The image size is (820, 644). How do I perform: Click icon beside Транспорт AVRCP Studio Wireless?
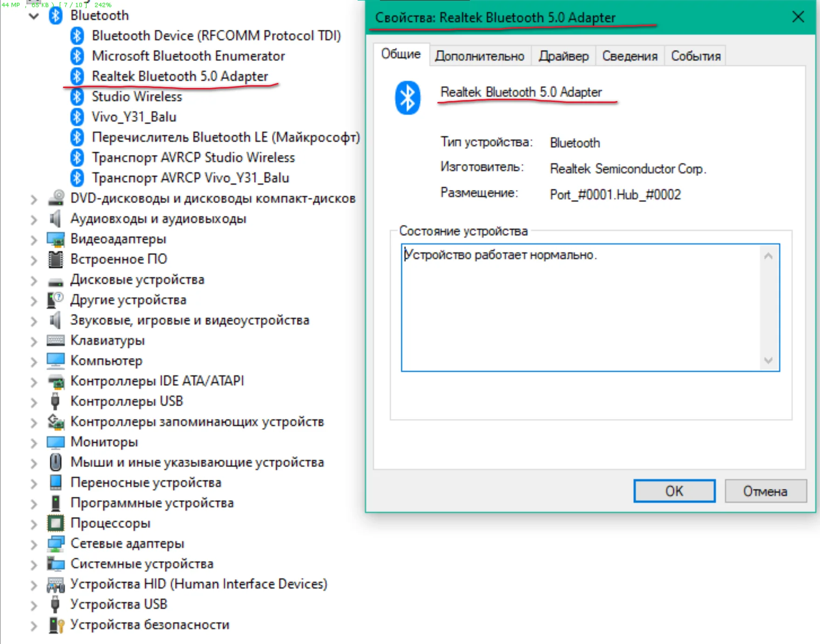pos(77,157)
